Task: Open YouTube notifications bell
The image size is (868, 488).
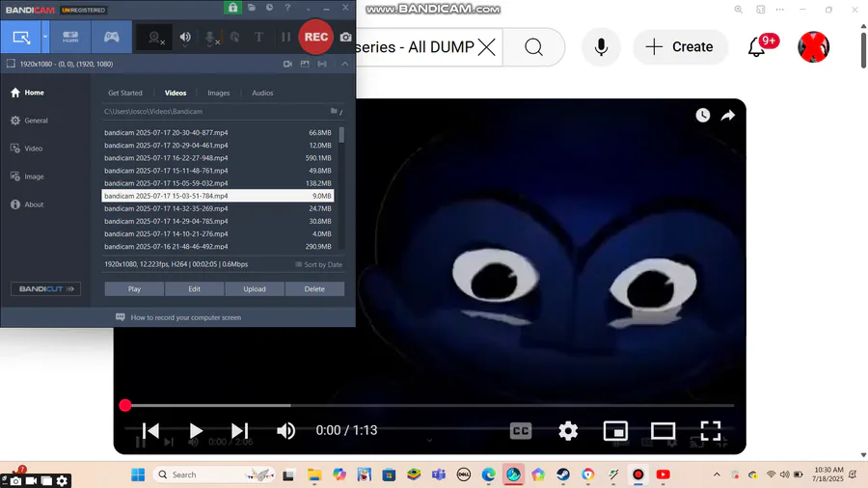Action: coord(757,47)
